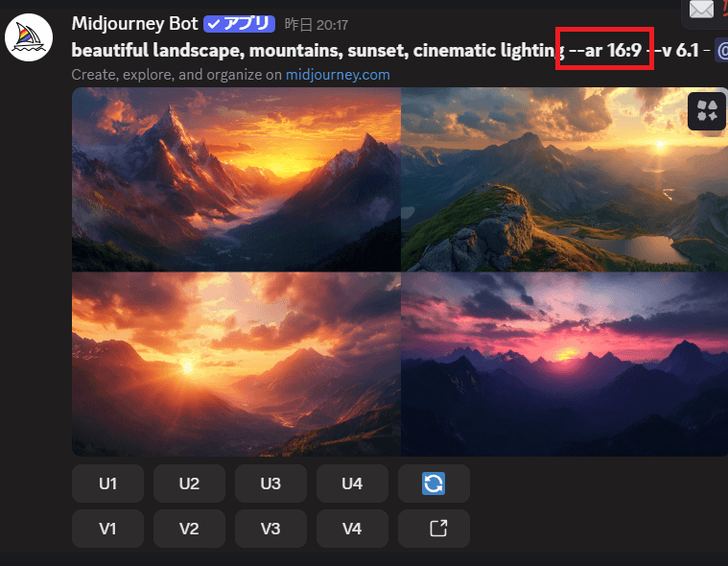Click the Midjourney Bot sailboat avatar
Screen dimensions: 728x566
tap(29, 37)
